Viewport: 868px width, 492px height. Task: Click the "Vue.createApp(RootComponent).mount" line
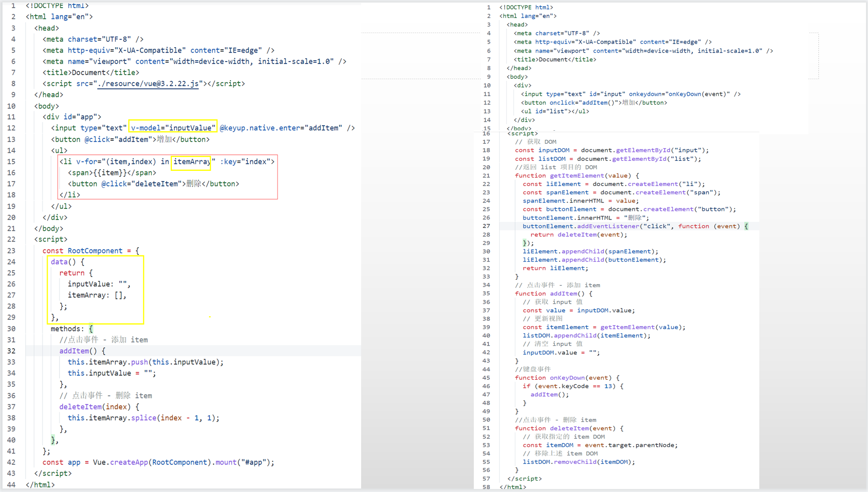158,462
